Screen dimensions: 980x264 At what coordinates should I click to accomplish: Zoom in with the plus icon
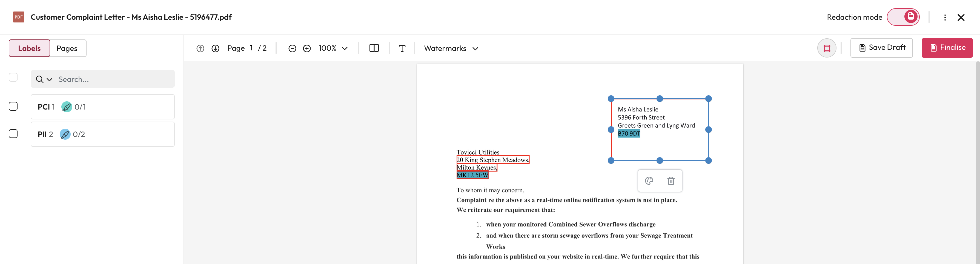(307, 48)
